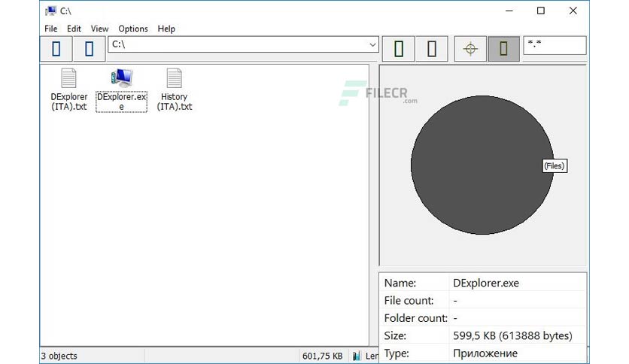Click the DExplorer.exe name value in details

point(486,283)
